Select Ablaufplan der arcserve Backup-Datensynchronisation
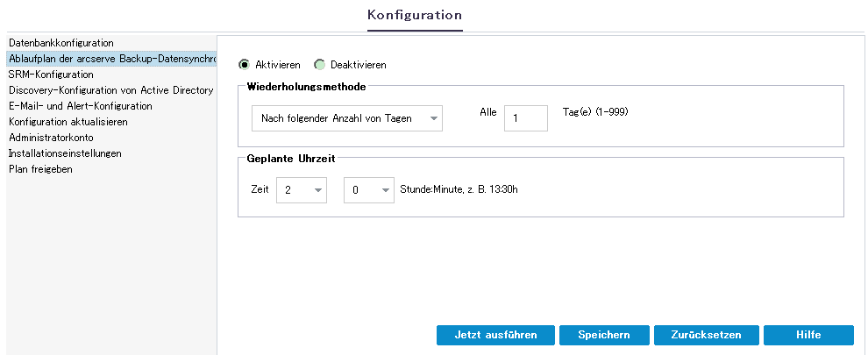Screen dimensions: 868x355 (x=110, y=59)
